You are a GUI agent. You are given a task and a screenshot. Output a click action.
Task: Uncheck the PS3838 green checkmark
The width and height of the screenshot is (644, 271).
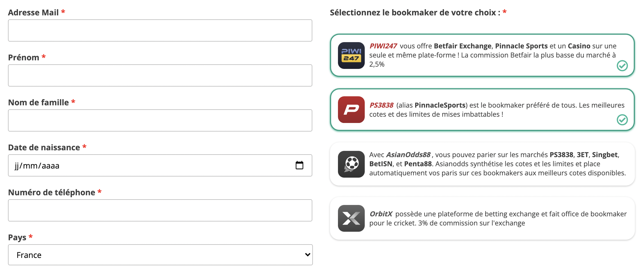tap(622, 120)
